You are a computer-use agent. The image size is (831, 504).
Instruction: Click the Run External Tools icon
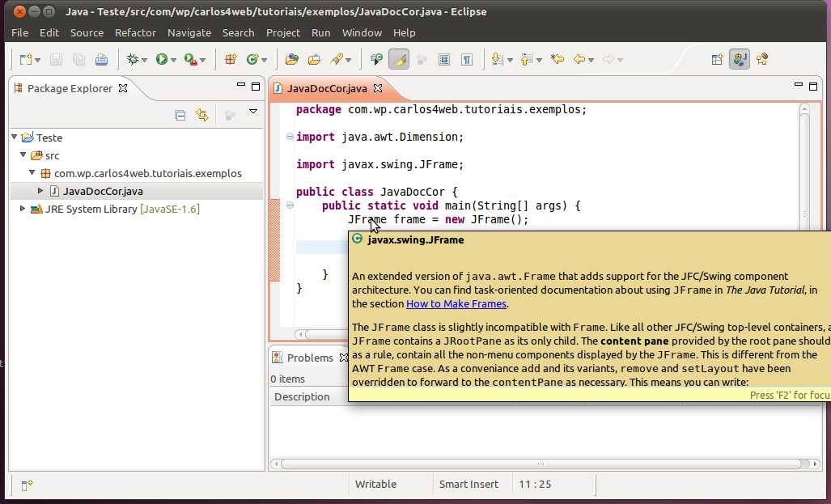(191, 59)
